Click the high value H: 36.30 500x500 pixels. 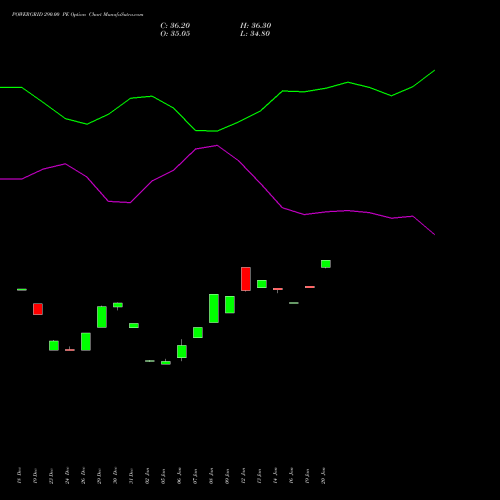(x=255, y=26)
